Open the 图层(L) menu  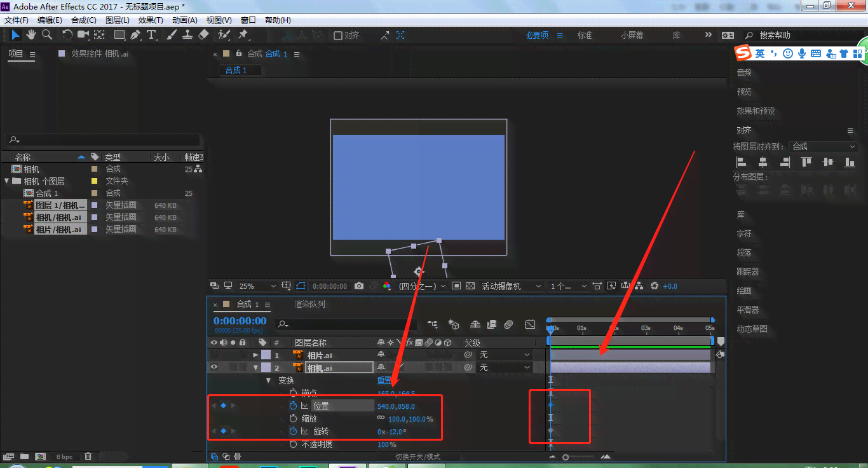(x=117, y=20)
